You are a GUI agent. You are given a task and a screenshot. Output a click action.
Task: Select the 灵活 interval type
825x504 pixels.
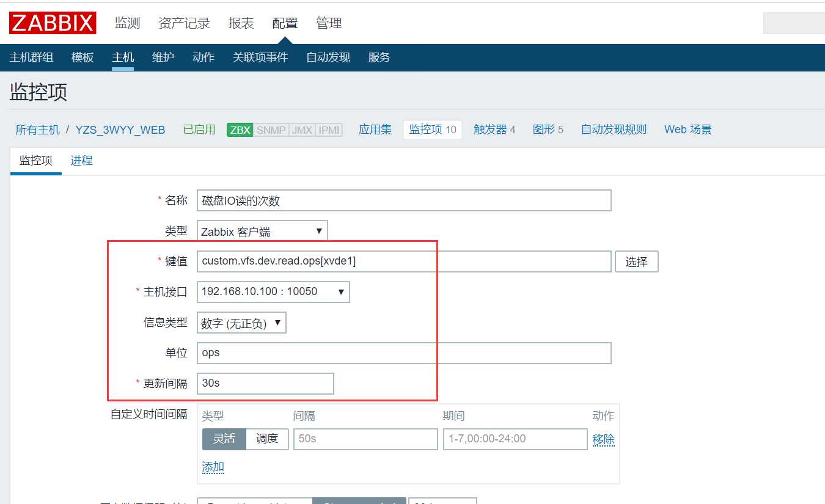click(x=224, y=439)
